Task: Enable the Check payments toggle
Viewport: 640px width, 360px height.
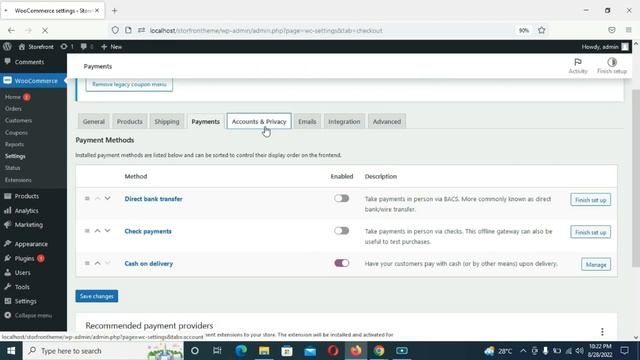Action: pos(341,231)
